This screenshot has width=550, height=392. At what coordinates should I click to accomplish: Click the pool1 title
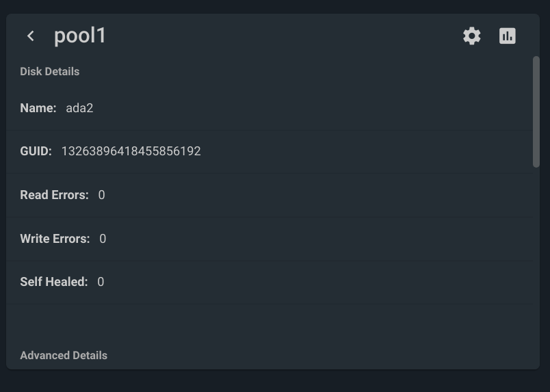coord(80,36)
